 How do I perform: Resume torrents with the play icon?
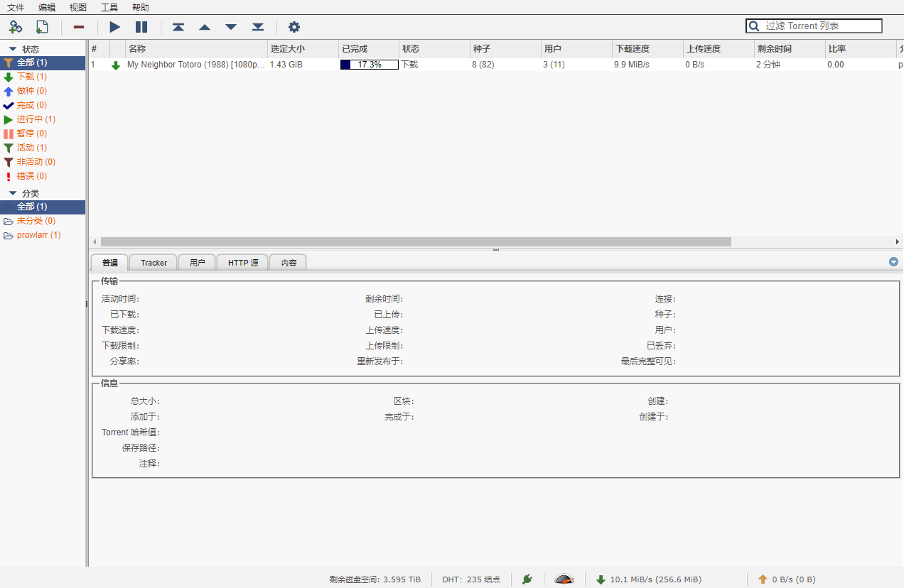pyautogui.click(x=114, y=27)
